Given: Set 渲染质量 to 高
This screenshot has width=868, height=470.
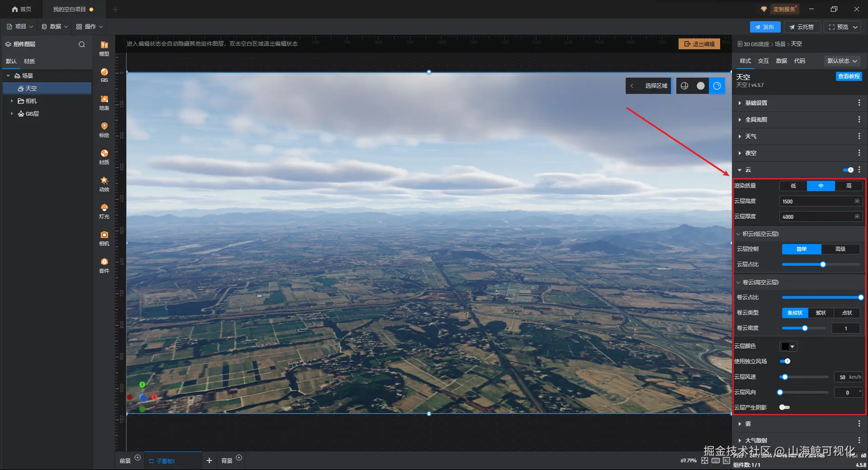Looking at the screenshot, I should [x=849, y=186].
